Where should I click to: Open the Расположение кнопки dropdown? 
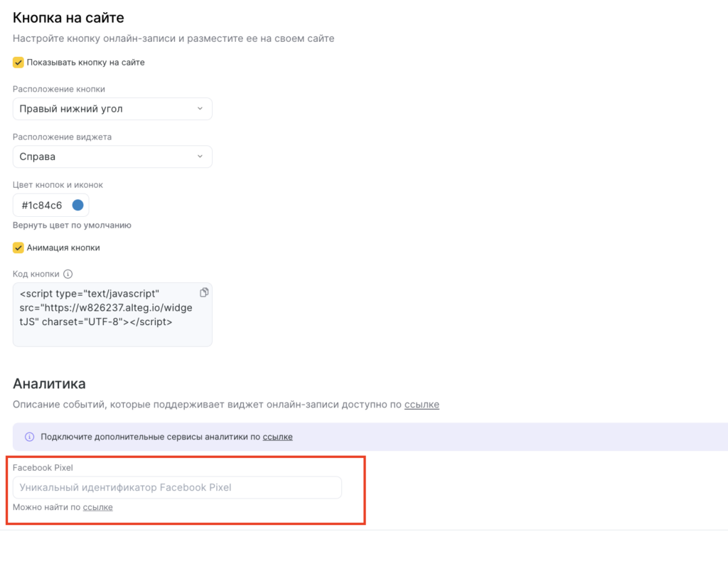coord(112,109)
